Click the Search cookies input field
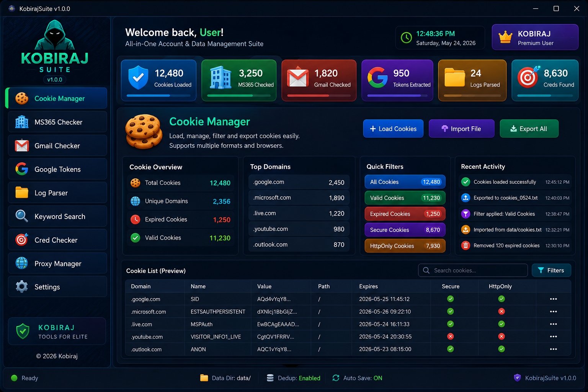The image size is (588, 392). [473, 270]
